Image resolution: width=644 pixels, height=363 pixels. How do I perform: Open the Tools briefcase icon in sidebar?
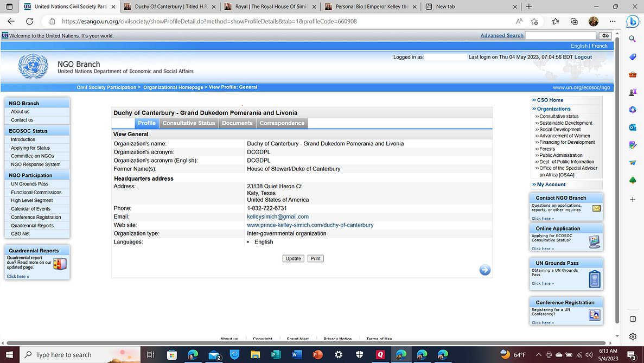coord(633,74)
